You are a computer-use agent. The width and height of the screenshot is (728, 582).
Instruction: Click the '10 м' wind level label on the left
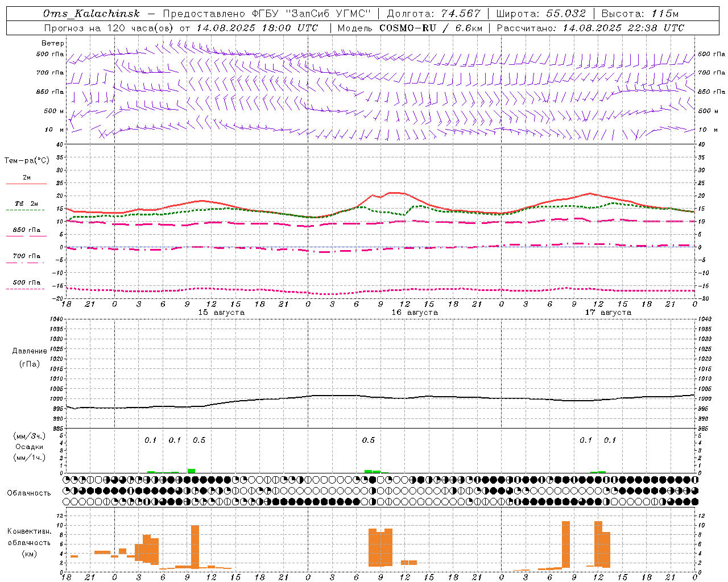tap(55, 130)
